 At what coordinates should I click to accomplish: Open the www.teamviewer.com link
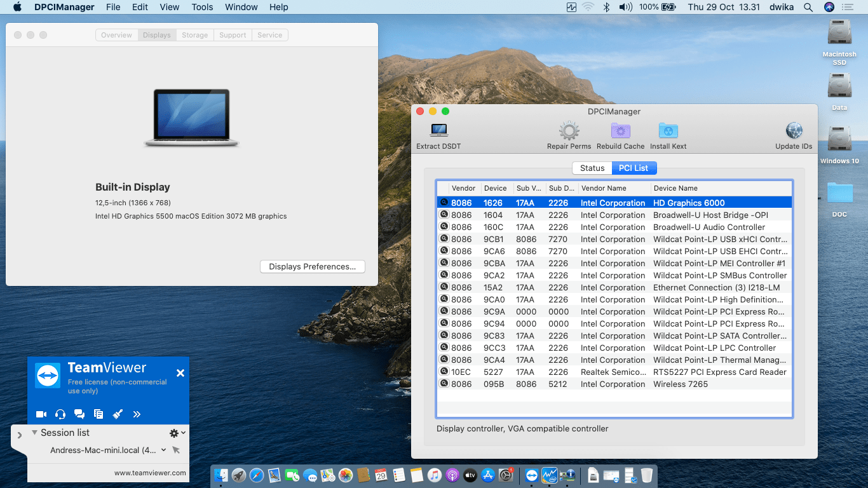pyautogui.click(x=150, y=473)
